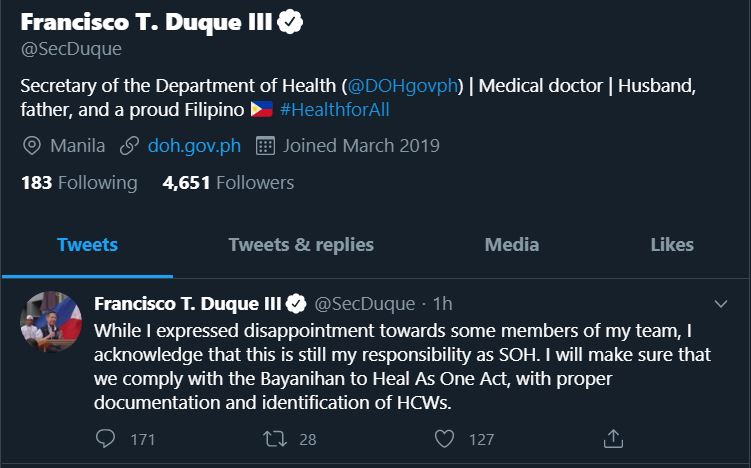Image resolution: width=751 pixels, height=468 pixels.
Task: Expand tweet options chevron menu
Action: pos(721,303)
